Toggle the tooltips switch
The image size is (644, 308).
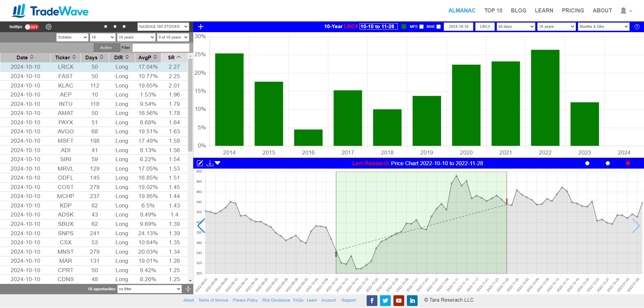click(32, 27)
